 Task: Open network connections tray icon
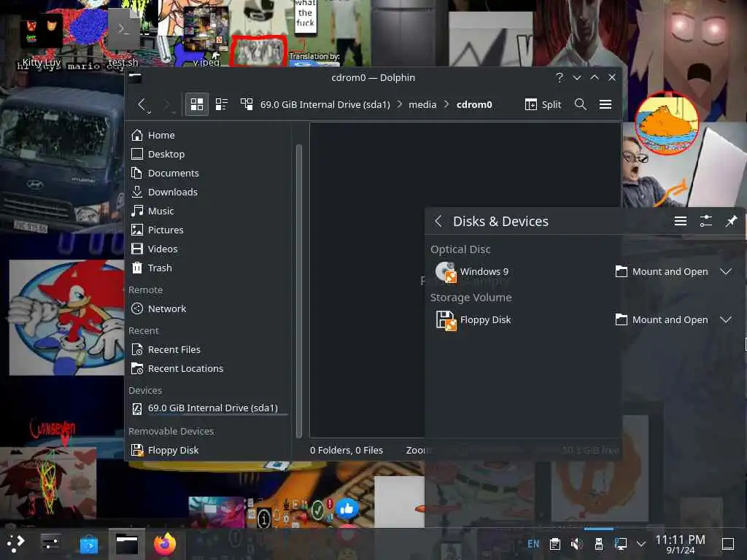(621, 544)
